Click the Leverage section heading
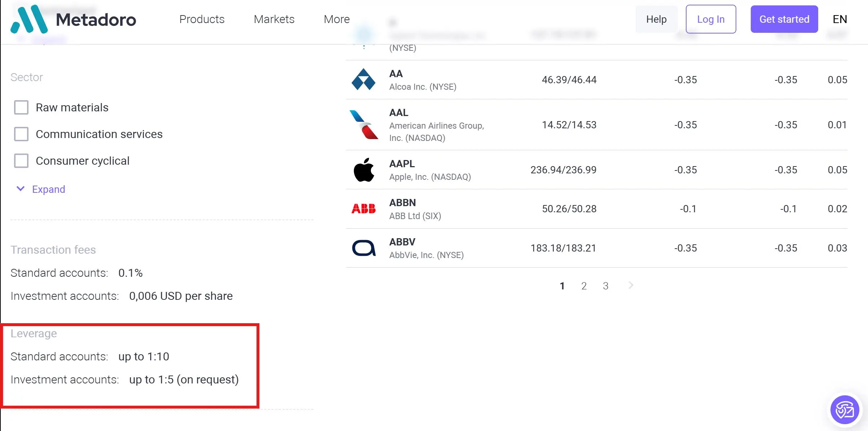Viewport: 868px width, 431px height. (34, 334)
